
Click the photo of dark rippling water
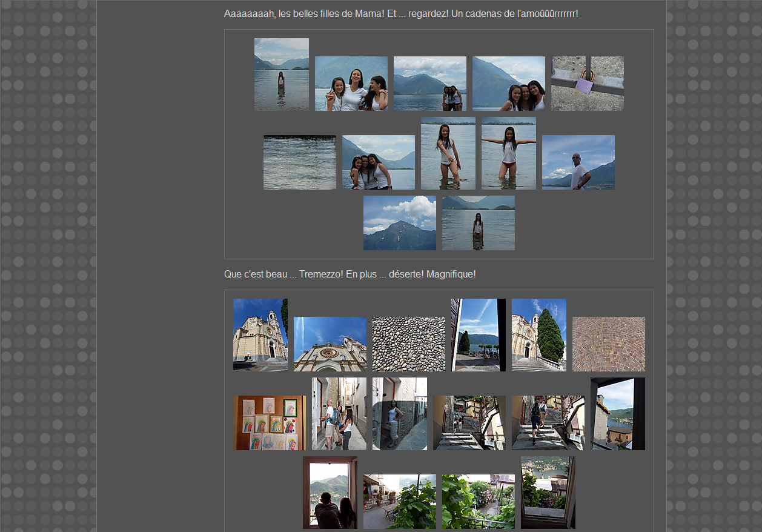point(299,162)
